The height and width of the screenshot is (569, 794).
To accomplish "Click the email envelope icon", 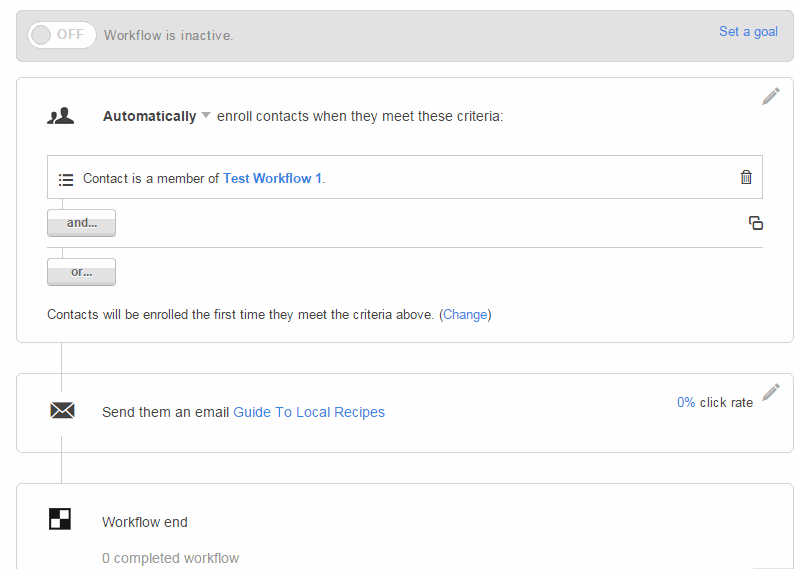I will (x=62, y=411).
